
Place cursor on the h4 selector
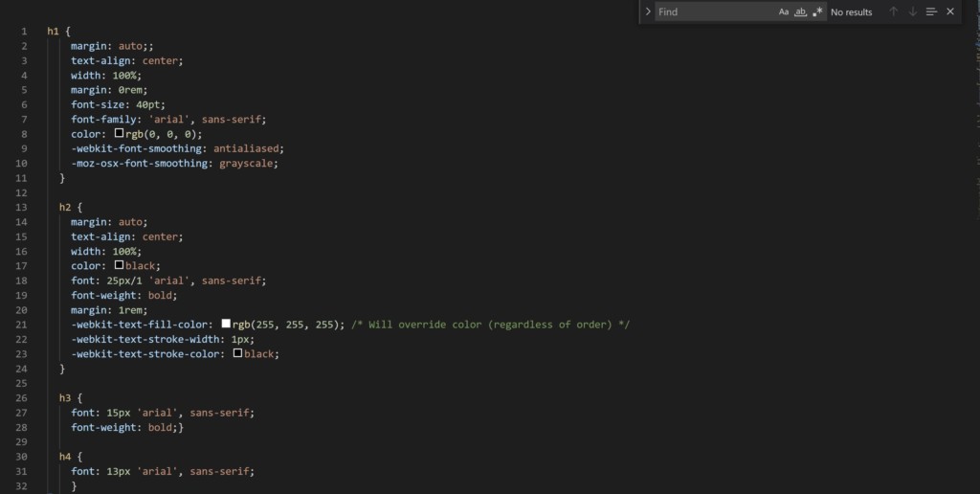pyautogui.click(x=64, y=457)
